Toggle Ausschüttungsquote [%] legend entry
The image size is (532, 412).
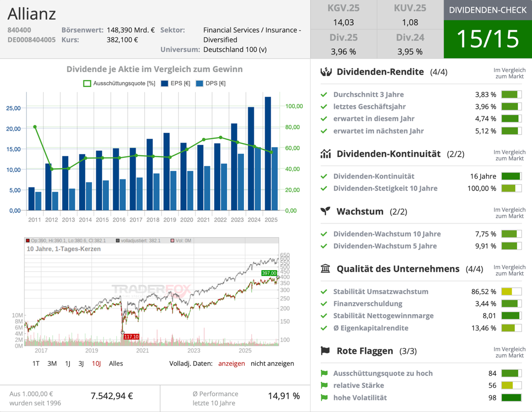pos(119,83)
